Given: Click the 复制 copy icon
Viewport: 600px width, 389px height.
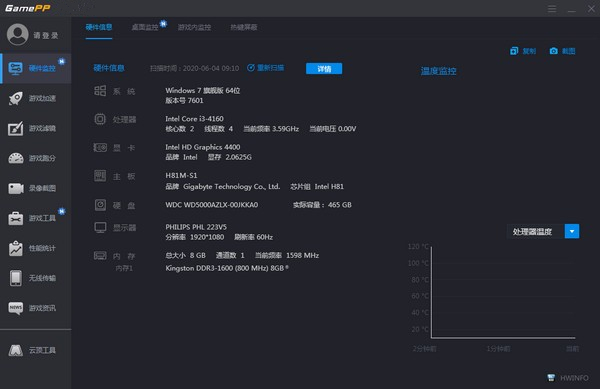Looking at the screenshot, I should [x=514, y=51].
